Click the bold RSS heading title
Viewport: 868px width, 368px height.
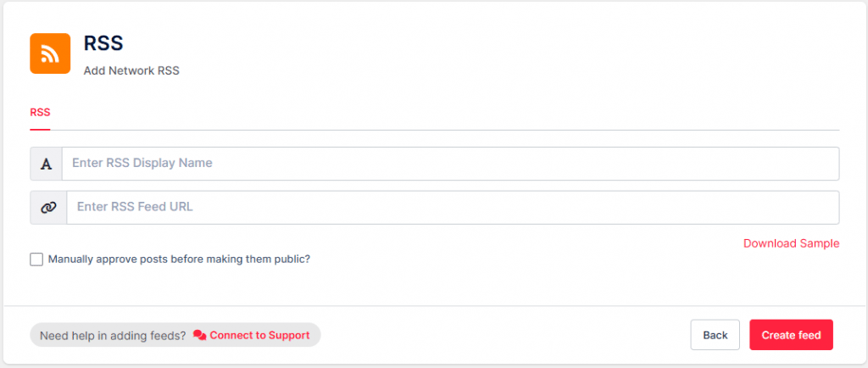103,44
